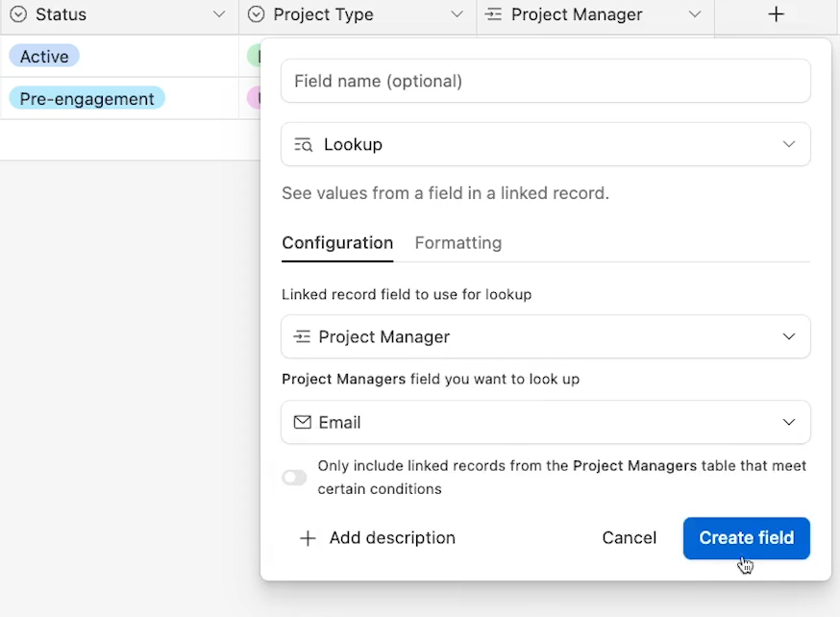Image resolution: width=840 pixels, height=617 pixels.
Task: Enable the linked records conditions toggle
Action: point(294,478)
